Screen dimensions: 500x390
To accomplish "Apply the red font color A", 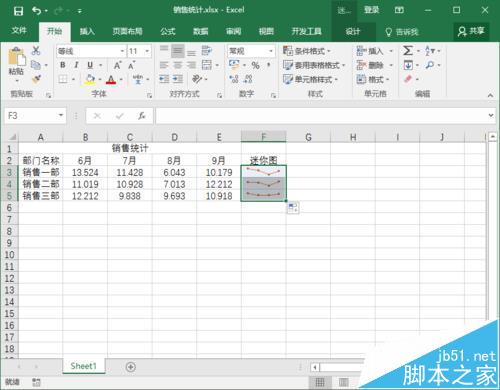I will coord(111,79).
